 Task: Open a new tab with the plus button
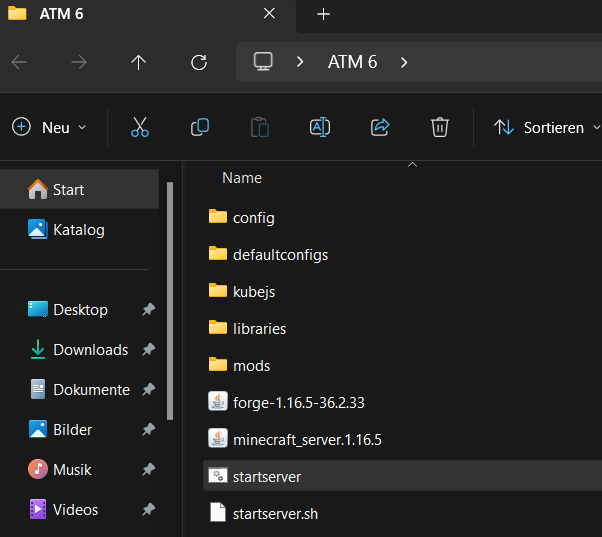(x=323, y=15)
